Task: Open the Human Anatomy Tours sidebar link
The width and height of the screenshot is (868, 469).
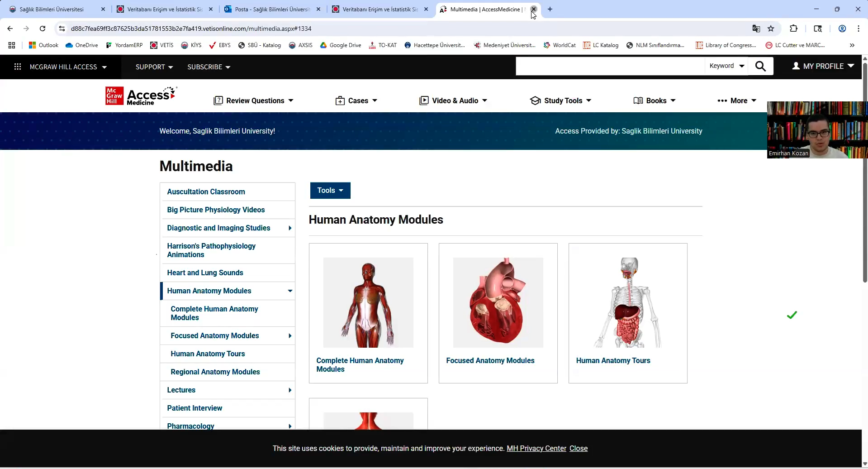Action: pos(208,354)
